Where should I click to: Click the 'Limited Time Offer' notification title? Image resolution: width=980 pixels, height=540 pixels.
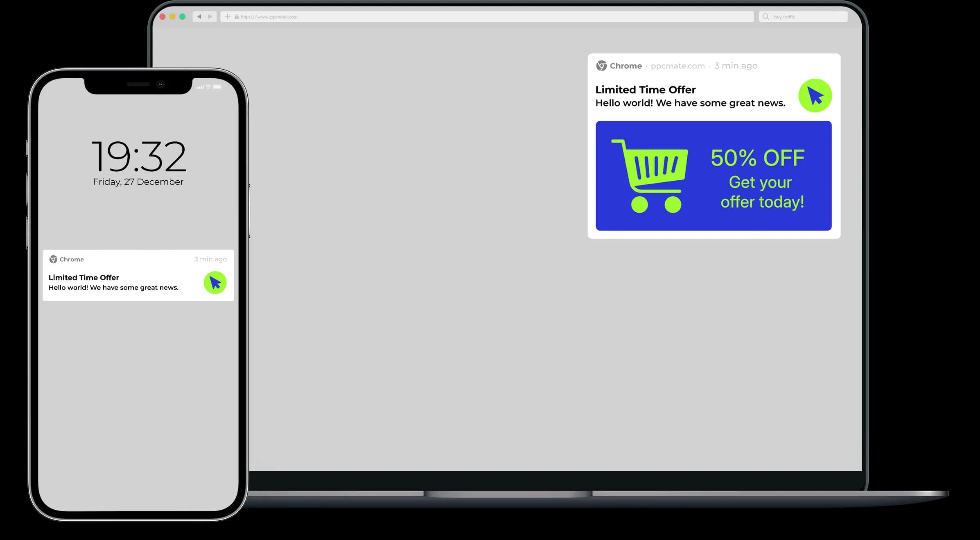(x=645, y=89)
